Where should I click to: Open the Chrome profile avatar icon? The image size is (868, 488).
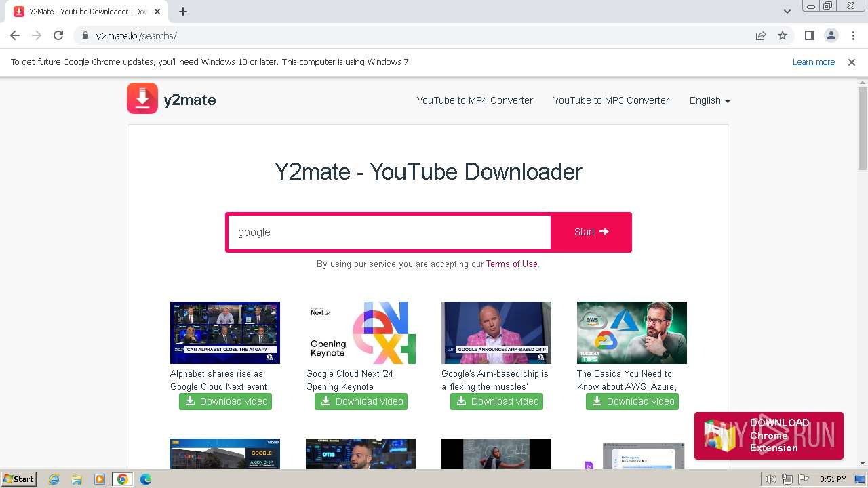[x=831, y=36]
